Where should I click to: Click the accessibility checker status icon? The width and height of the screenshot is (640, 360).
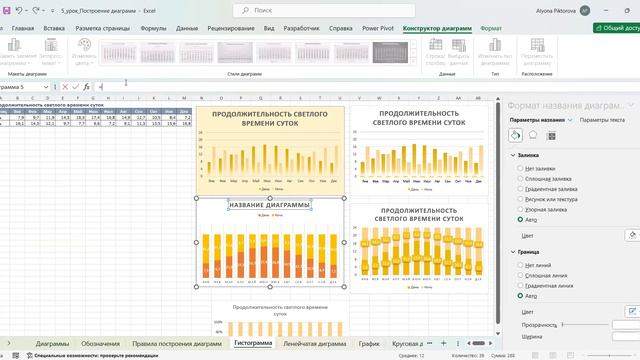click(29, 356)
